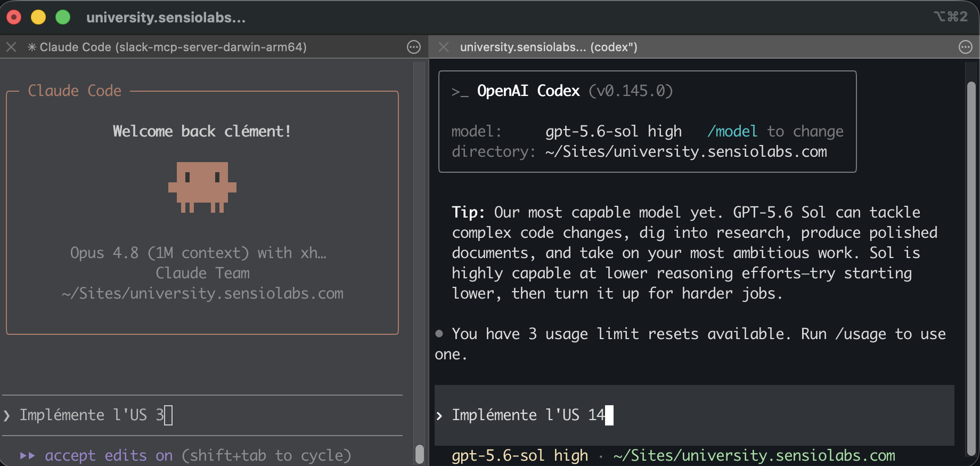Screen dimensions: 980x466
Task: Click the Codex '>_' prompt icon
Action: (x=460, y=92)
